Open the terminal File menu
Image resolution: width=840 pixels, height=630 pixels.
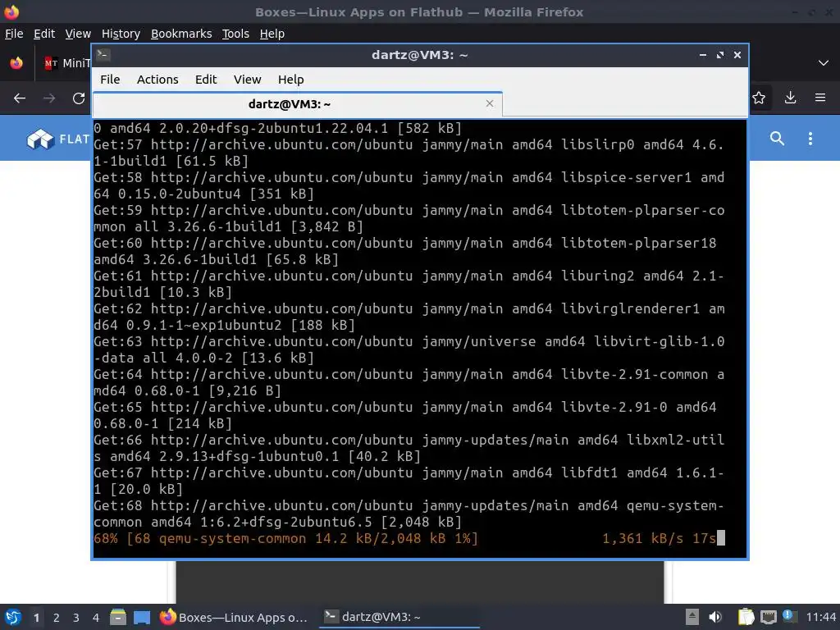(x=110, y=80)
